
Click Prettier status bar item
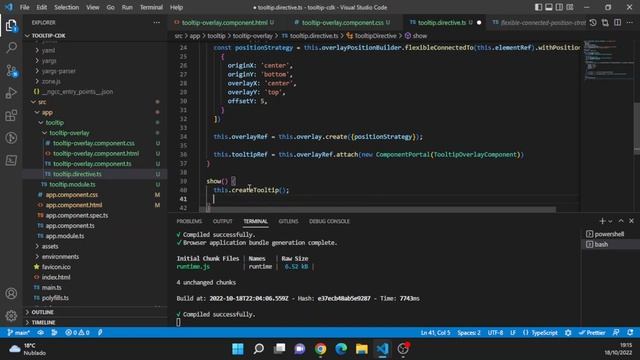(x=592, y=333)
